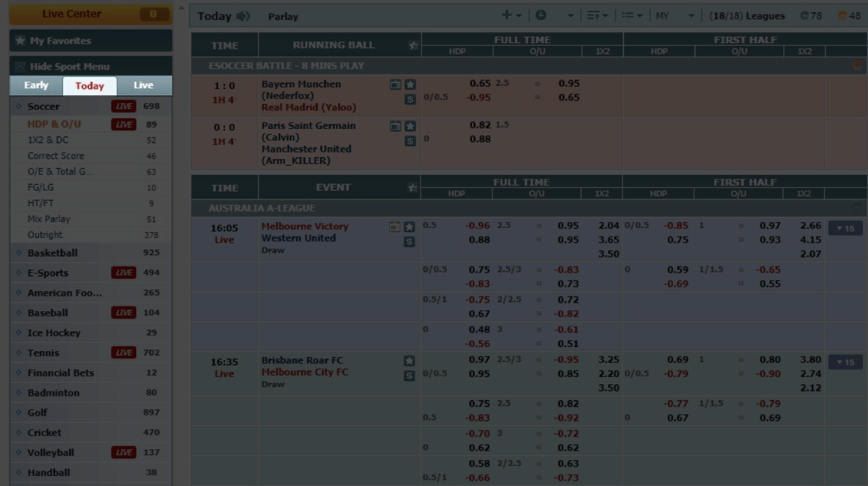Image resolution: width=868 pixels, height=486 pixels.
Task: Click favorites filter star in Event header
Action: tap(412, 188)
